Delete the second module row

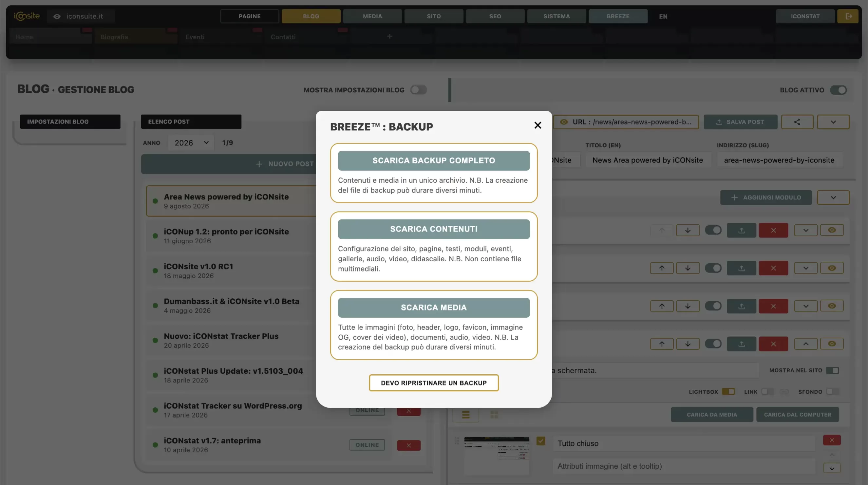click(773, 268)
